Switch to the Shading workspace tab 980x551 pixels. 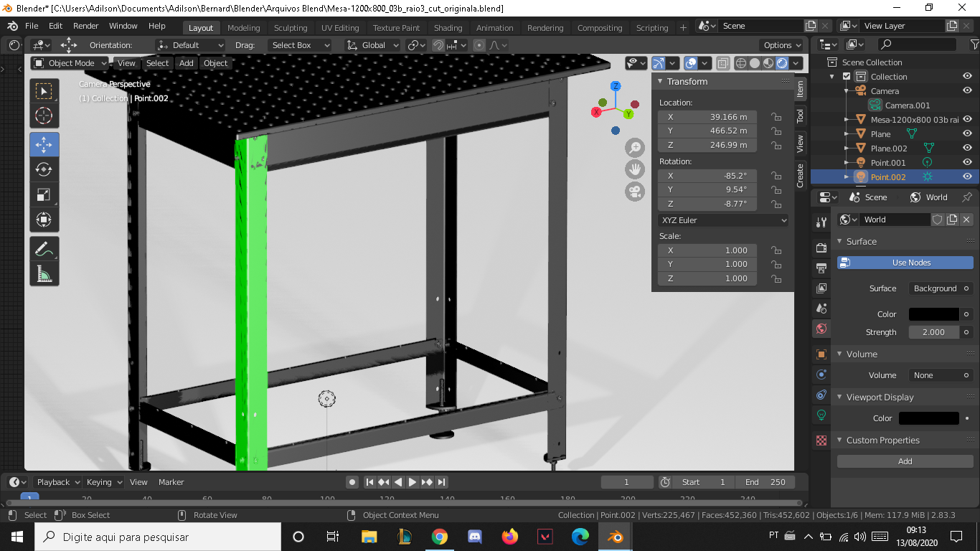tap(448, 28)
